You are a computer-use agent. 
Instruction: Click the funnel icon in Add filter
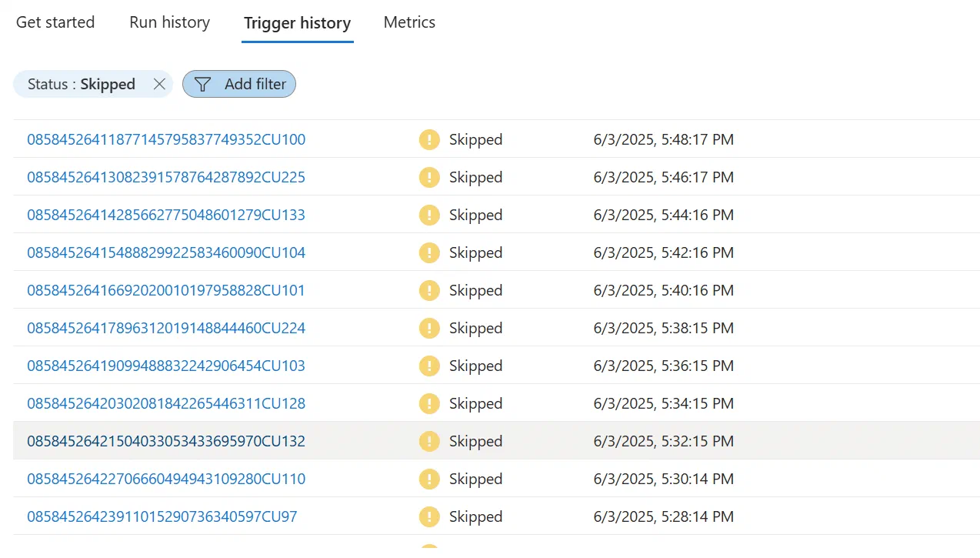202,84
